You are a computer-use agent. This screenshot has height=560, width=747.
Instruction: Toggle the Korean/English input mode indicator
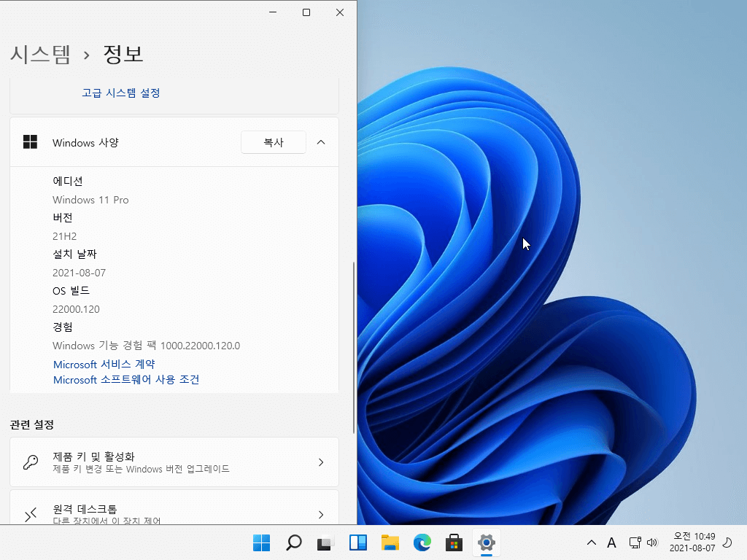click(x=612, y=542)
